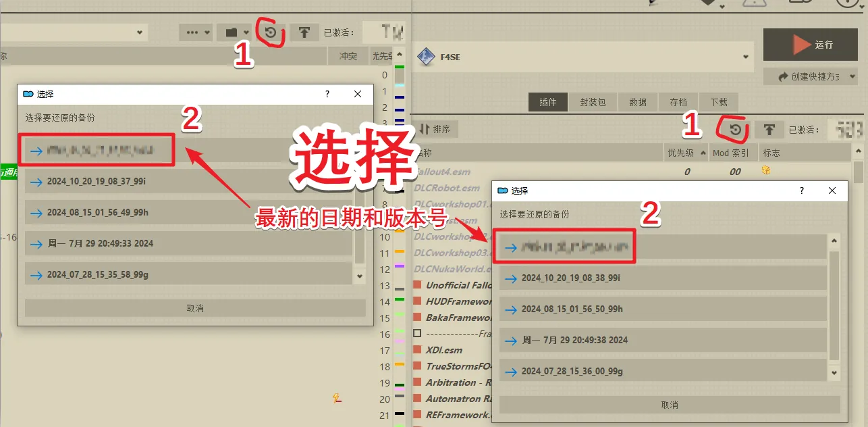This screenshot has height=427, width=868.
Task: Click the restore backup icon above the mod list
Action: (x=271, y=32)
